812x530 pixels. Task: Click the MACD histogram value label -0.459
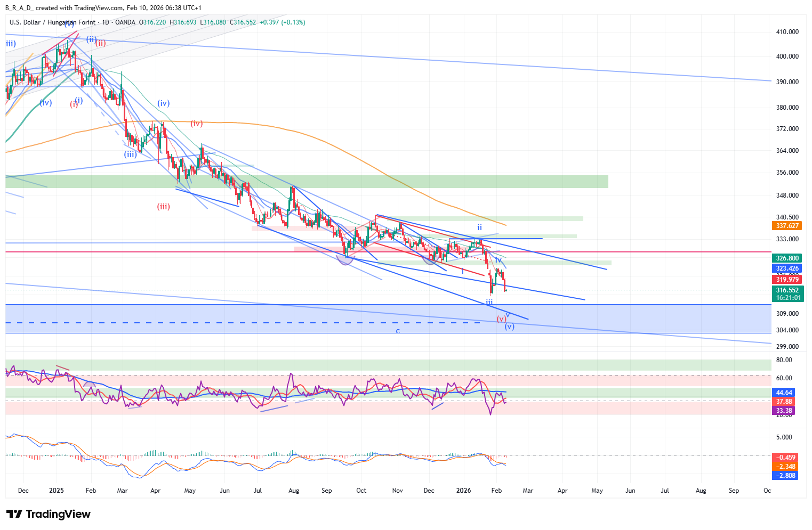click(786, 458)
